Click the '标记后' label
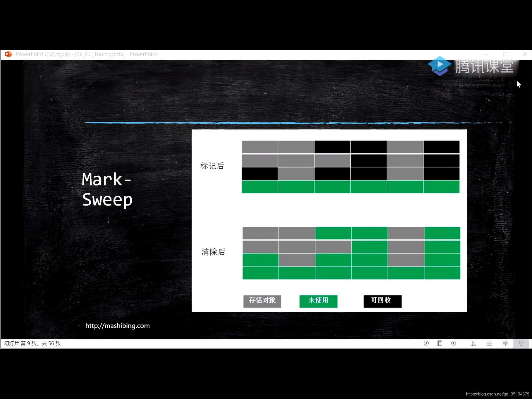Screen dimensions: 532x399 pos(212,166)
